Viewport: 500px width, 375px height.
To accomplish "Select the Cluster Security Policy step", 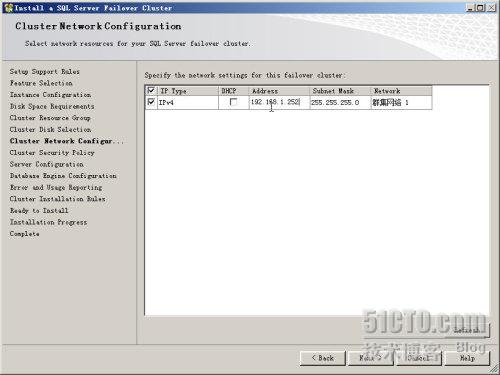I will click(52, 153).
